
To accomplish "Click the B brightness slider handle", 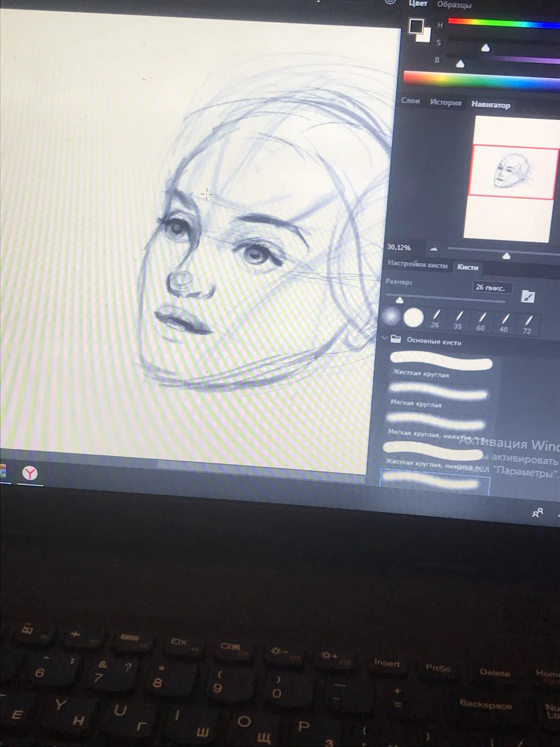I will pyautogui.click(x=460, y=64).
